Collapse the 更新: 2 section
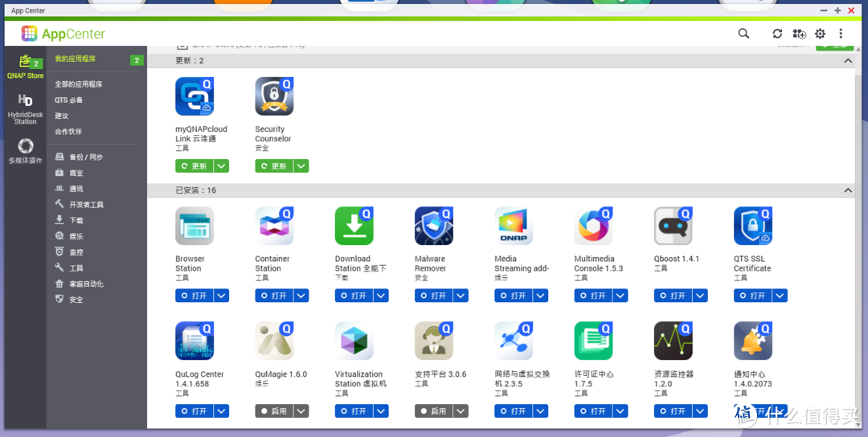868x437 pixels. tap(848, 61)
